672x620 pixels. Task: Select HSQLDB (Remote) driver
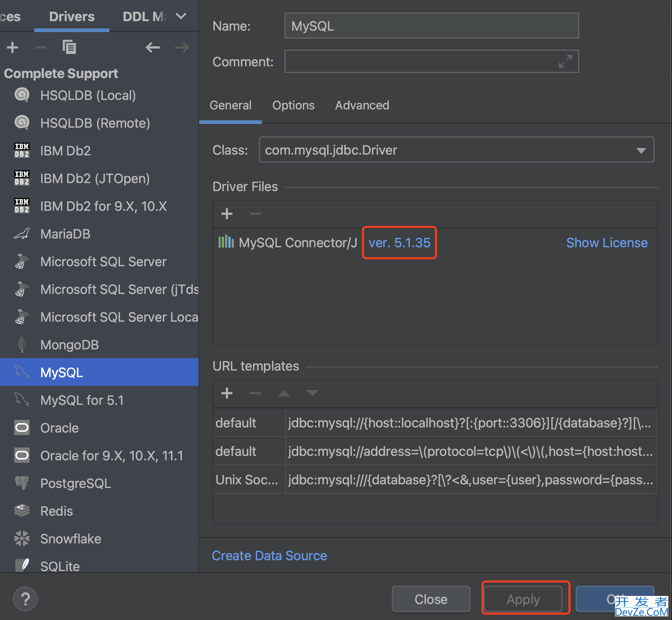coord(99,123)
